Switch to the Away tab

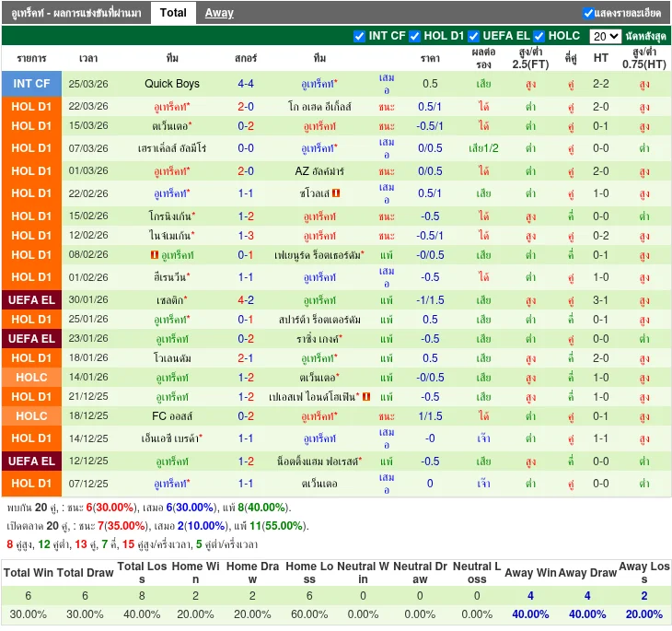pos(219,13)
